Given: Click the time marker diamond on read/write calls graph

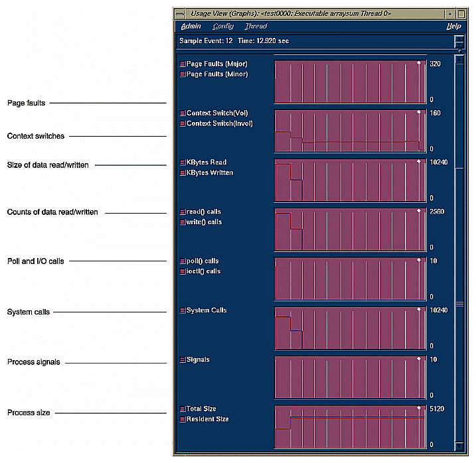Looking at the screenshot, I should (419, 210).
